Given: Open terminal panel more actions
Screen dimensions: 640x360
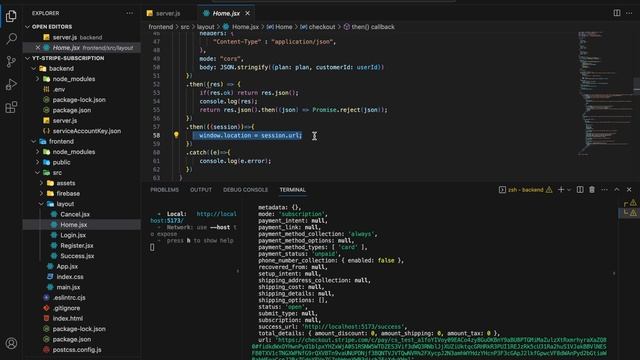Looking at the screenshot, I should click(604, 189).
